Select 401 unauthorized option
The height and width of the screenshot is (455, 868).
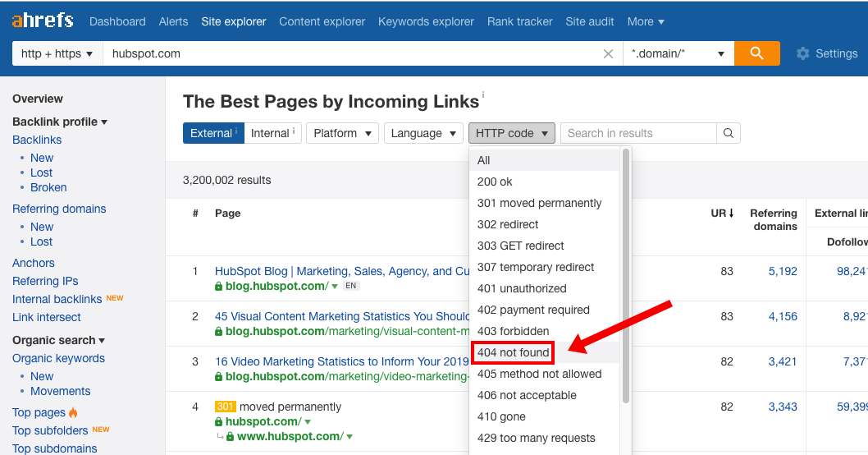(x=544, y=288)
